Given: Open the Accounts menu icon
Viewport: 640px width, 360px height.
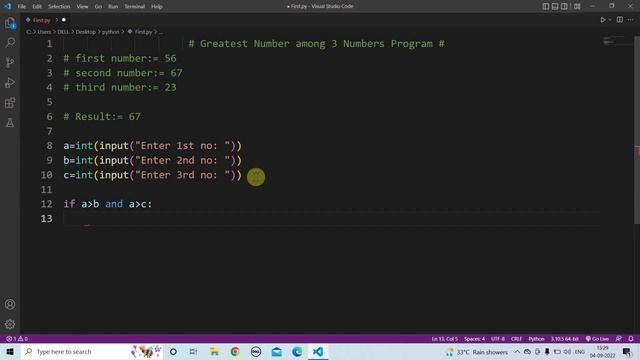Looking at the screenshot, I should click(10, 304).
